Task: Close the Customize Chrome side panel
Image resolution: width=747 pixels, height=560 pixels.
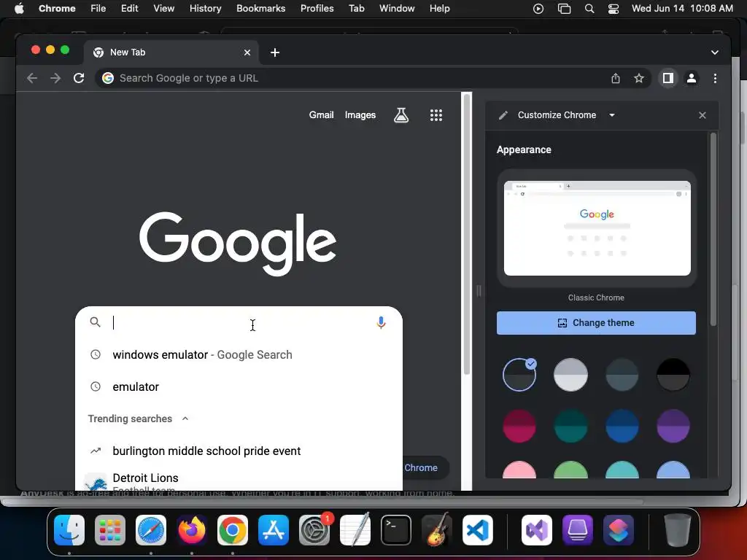Action: point(703,115)
